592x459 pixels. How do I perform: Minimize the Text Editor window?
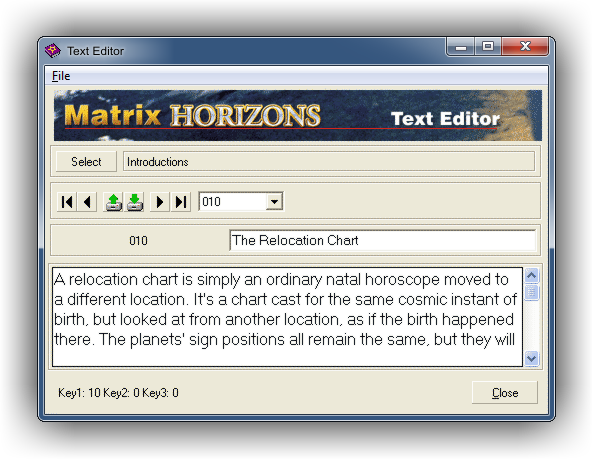(461, 47)
